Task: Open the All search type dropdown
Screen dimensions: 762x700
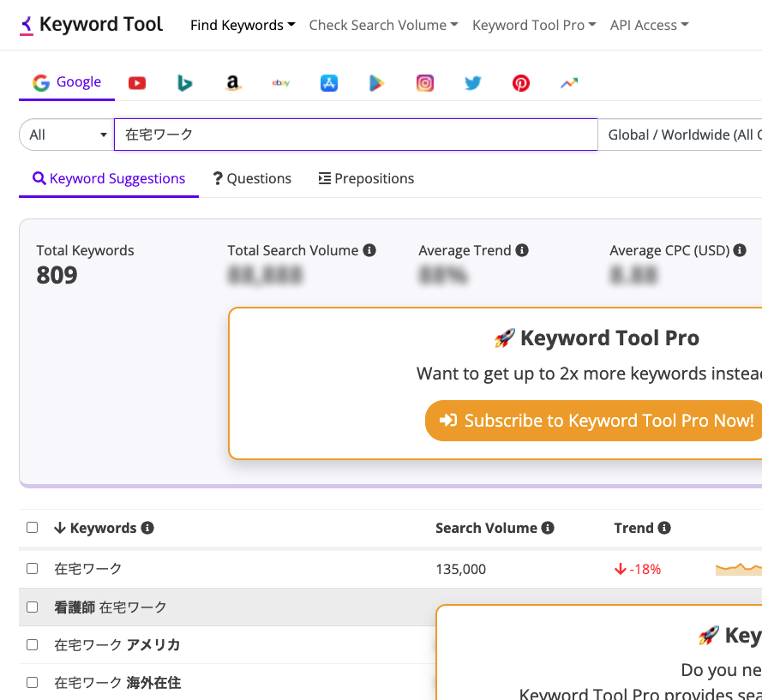Action: (67, 135)
